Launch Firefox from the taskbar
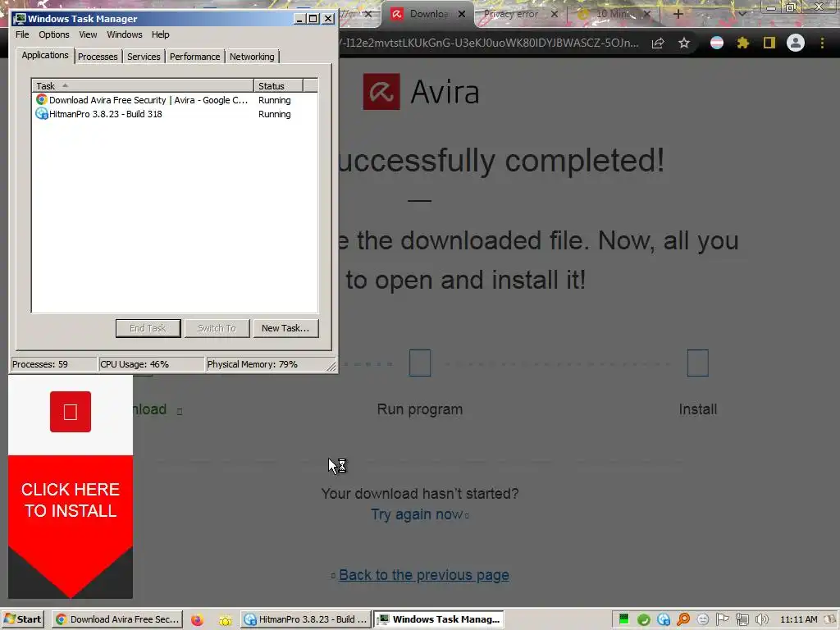The height and width of the screenshot is (630, 840). pos(197,620)
